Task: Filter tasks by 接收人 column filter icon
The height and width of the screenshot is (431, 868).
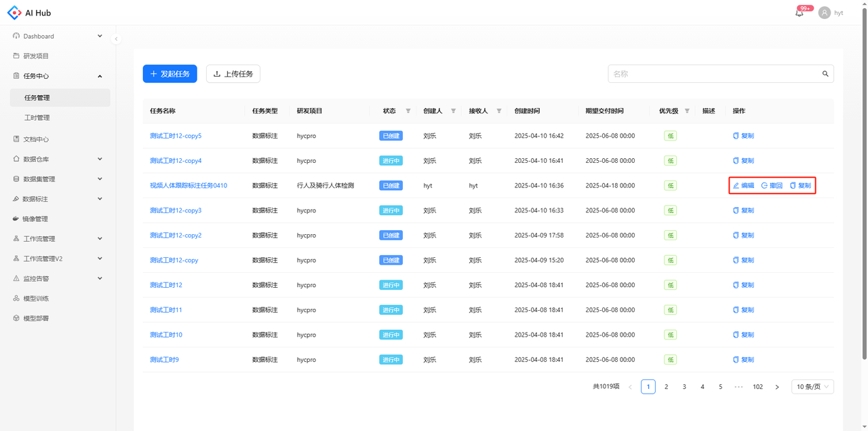Action: pyautogui.click(x=499, y=111)
